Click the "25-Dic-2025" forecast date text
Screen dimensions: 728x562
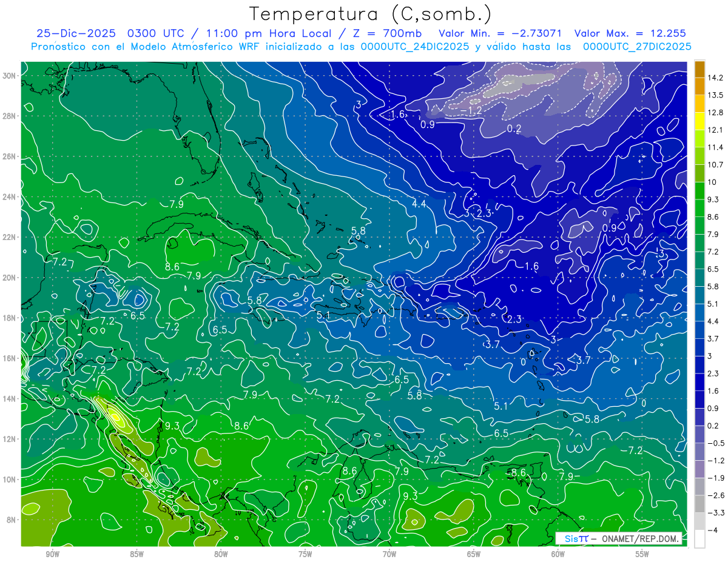click(76, 34)
